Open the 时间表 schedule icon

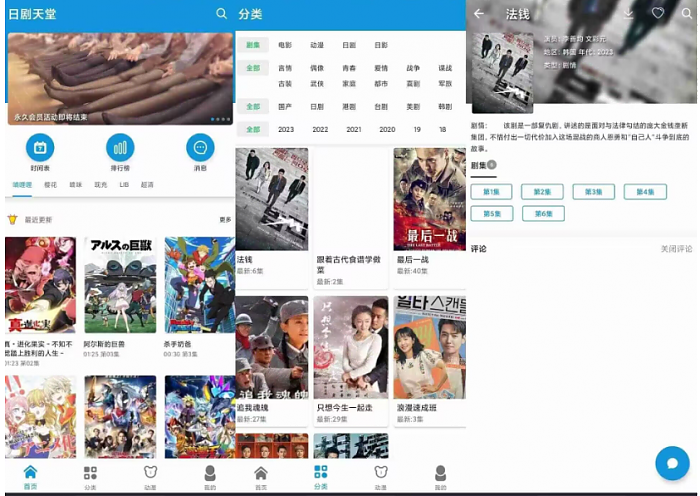[40, 148]
